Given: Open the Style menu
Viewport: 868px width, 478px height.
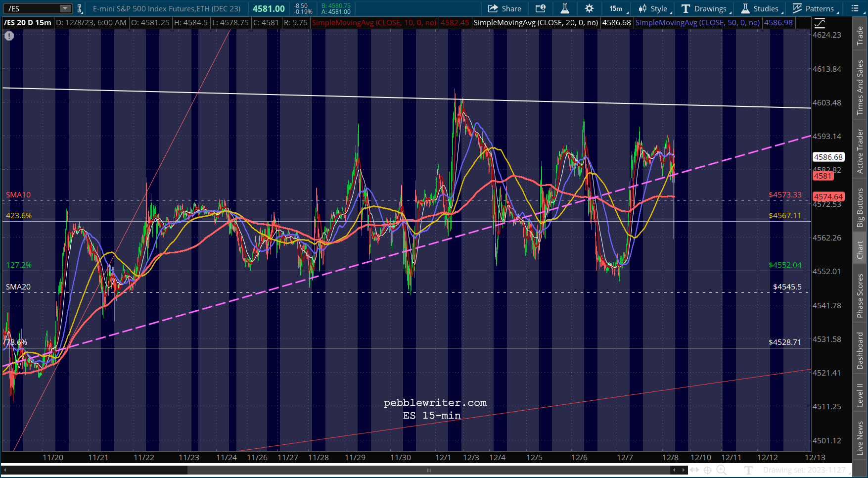Looking at the screenshot, I should click(x=653, y=8).
